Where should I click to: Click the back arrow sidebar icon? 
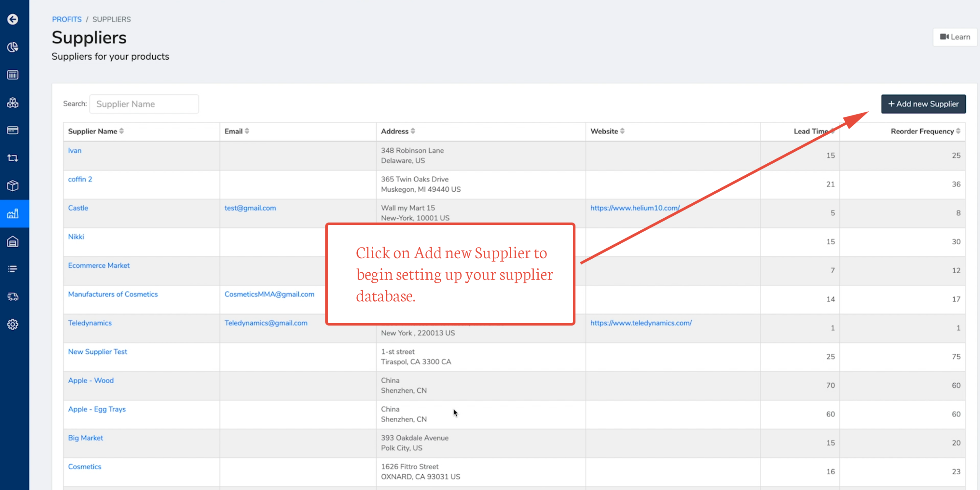pyautogui.click(x=13, y=19)
